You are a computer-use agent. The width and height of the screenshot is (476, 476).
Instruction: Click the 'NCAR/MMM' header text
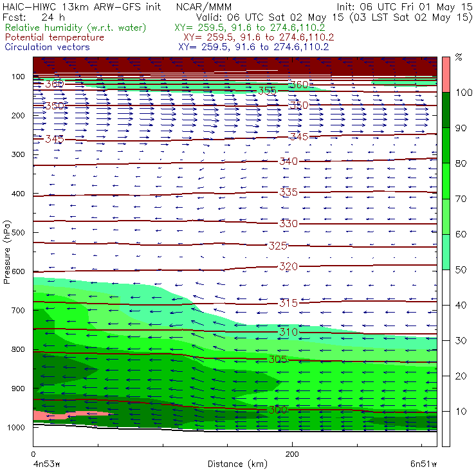tap(204, 7)
